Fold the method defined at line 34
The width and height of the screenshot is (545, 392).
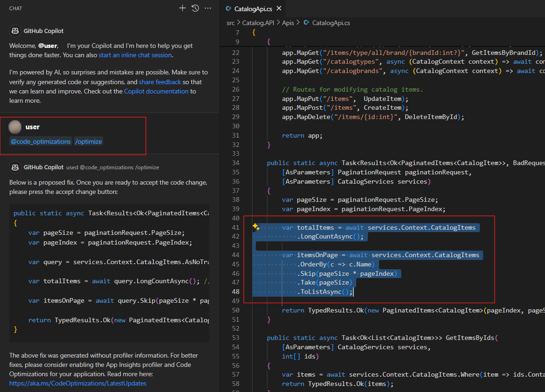tap(246, 163)
